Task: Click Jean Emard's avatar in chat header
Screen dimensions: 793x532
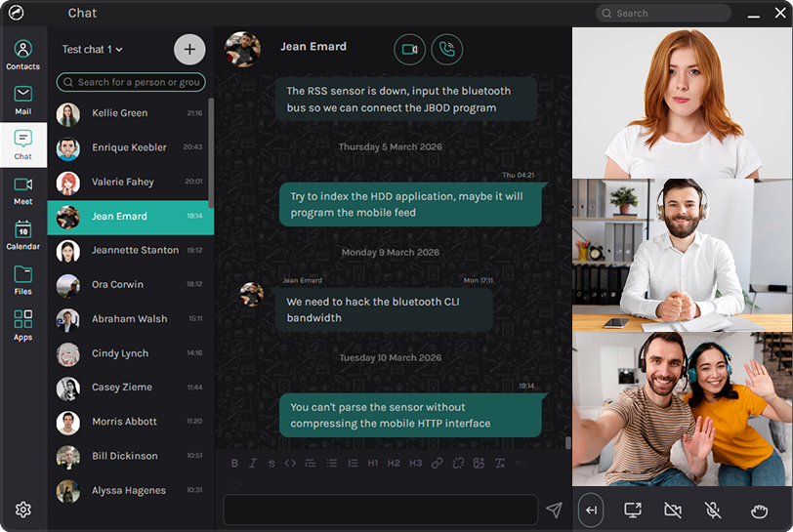Action: 243,49
